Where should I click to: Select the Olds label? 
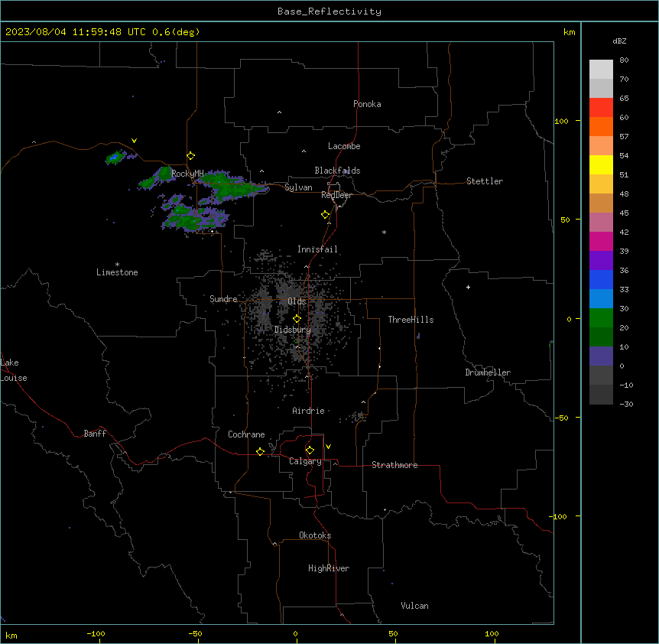297,301
